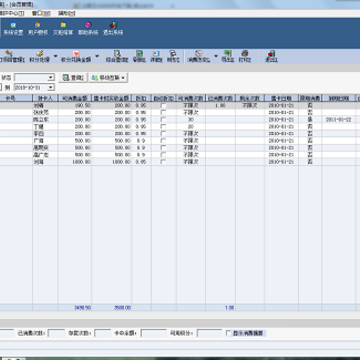Click the 打印 print toolbar icon
This screenshot has height=360, width=360.
(245, 56)
